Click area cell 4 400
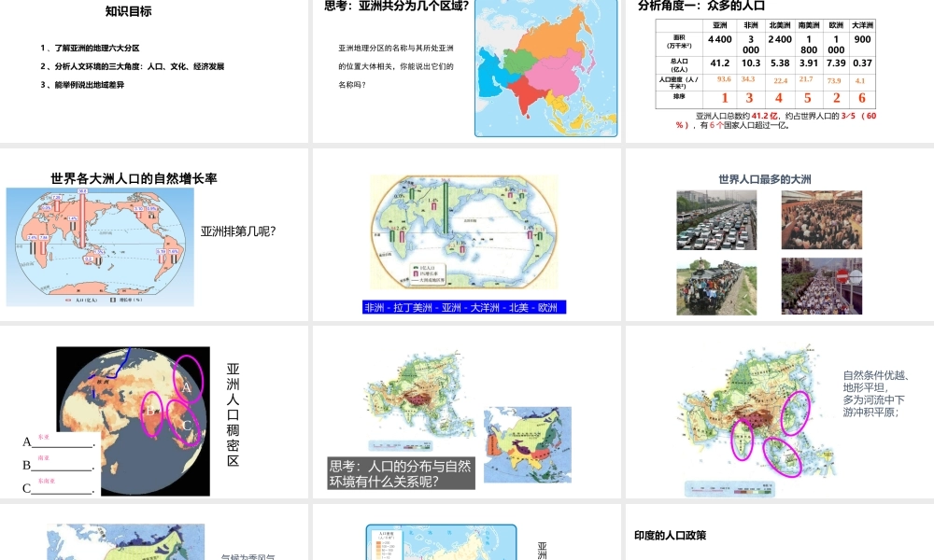 (x=719, y=39)
